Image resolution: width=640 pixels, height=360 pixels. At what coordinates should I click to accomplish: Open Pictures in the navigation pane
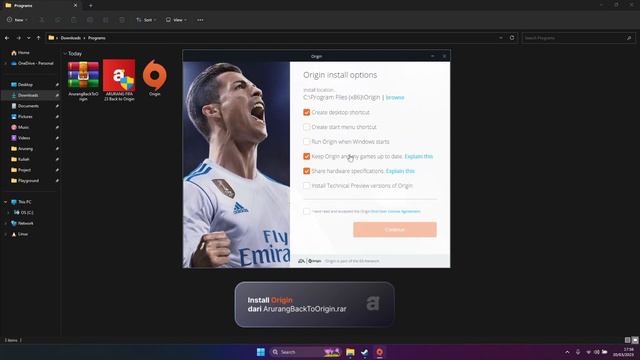click(x=22, y=116)
